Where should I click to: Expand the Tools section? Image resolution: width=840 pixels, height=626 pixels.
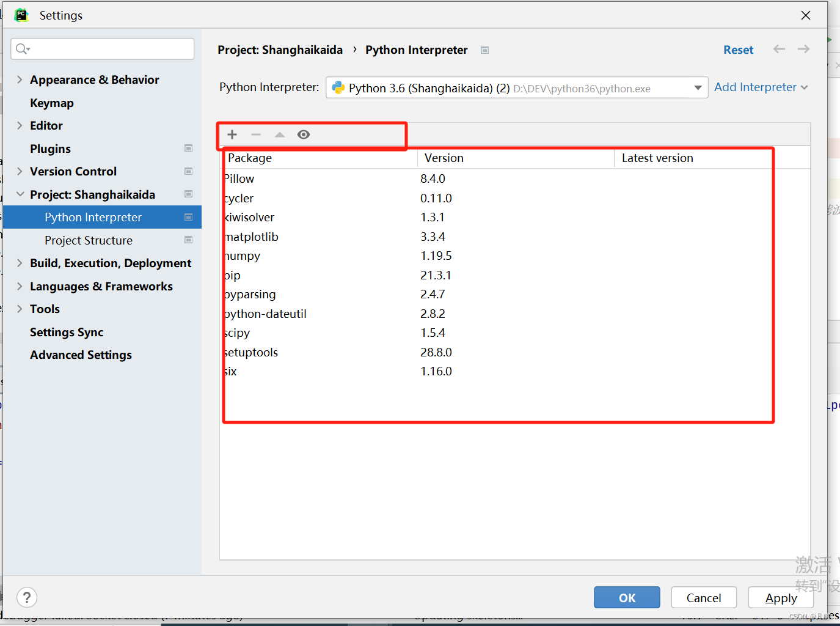click(x=20, y=309)
